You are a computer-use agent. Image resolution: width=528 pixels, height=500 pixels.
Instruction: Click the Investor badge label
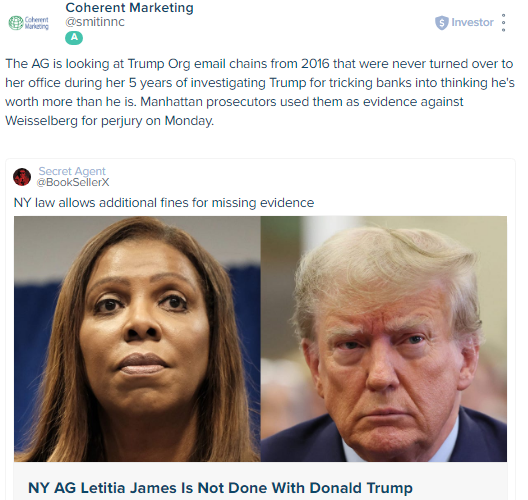point(472,23)
